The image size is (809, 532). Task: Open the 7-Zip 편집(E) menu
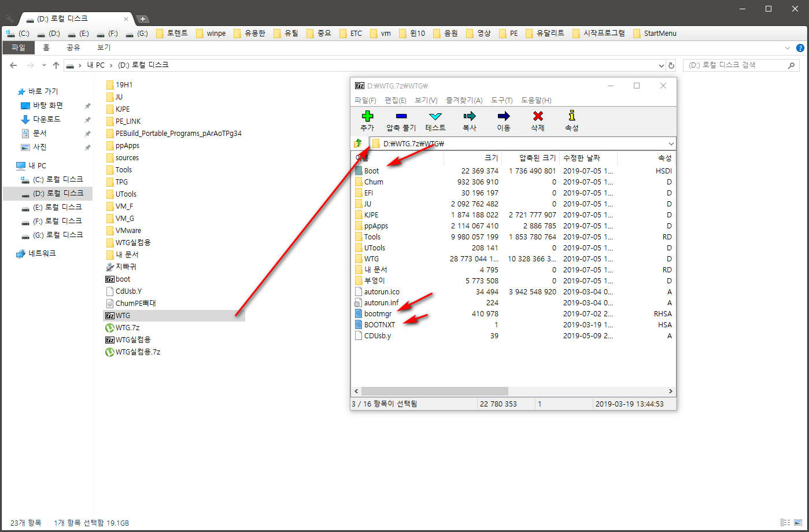(396, 101)
